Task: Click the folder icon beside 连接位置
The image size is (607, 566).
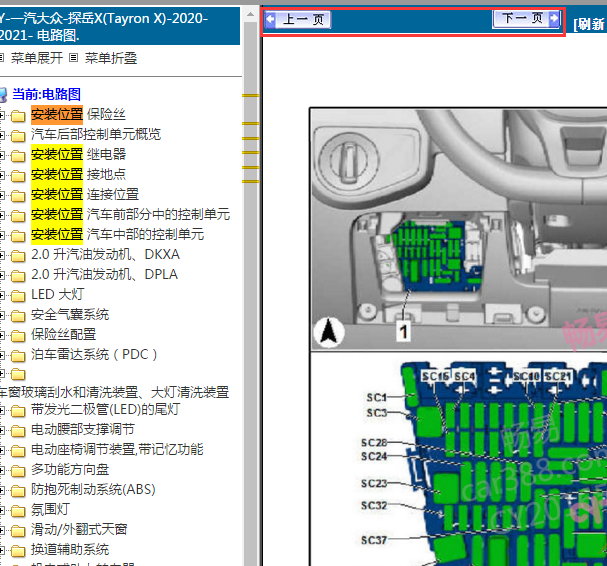Action: tap(18, 196)
